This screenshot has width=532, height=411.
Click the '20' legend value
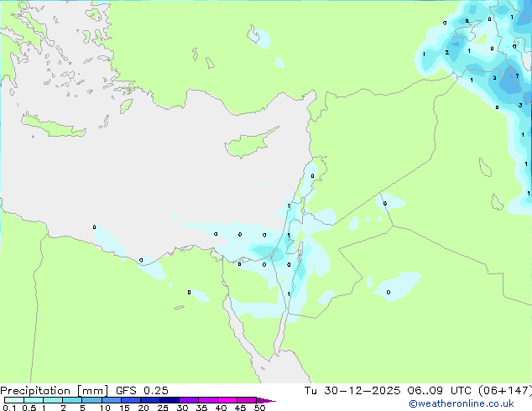coord(143,408)
